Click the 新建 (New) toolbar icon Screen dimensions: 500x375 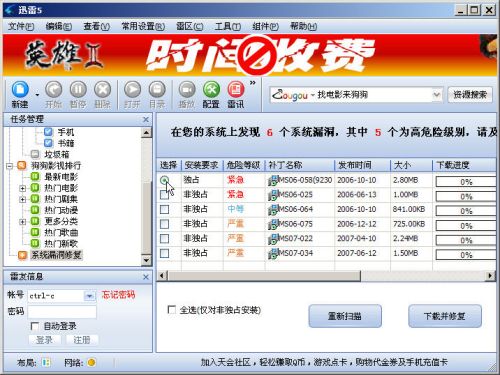pyautogui.click(x=20, y=89)
